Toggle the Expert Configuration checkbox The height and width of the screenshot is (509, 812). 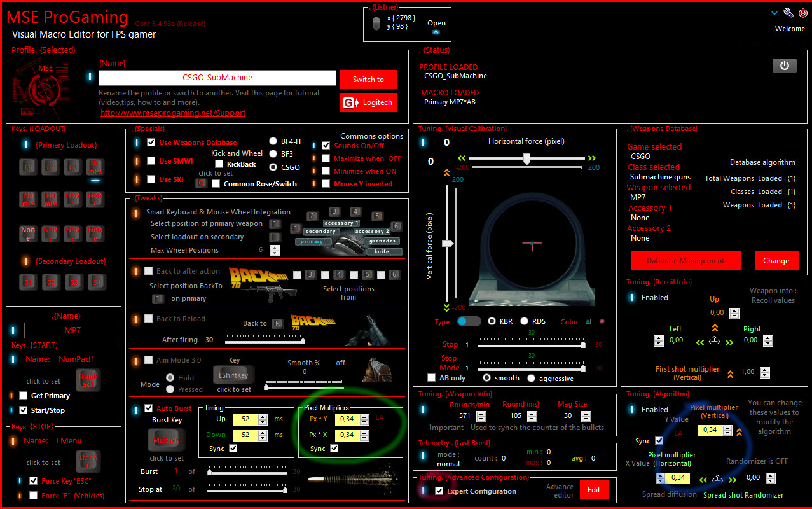(439, 491)
